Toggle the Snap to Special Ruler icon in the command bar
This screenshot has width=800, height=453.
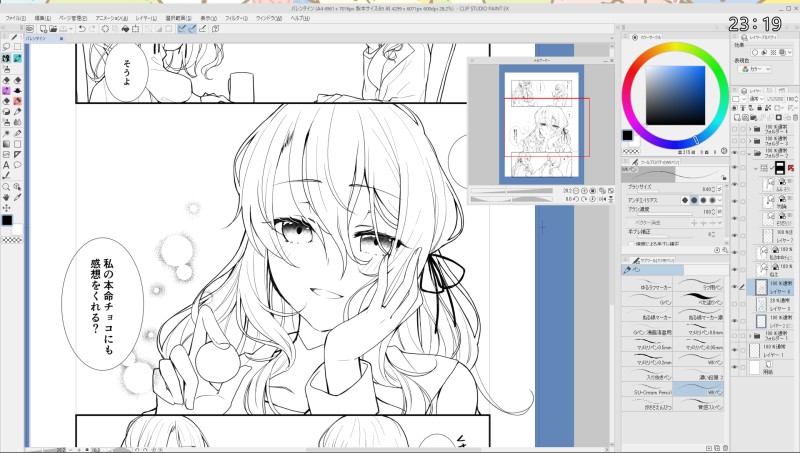(192, 29)
